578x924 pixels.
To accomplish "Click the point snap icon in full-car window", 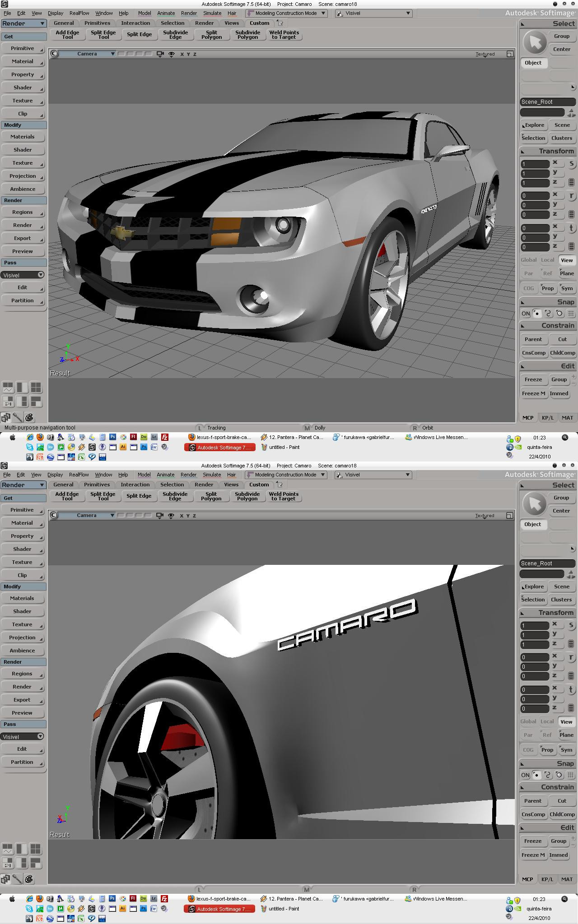I will pyautogui.click(x=537, y=313).
